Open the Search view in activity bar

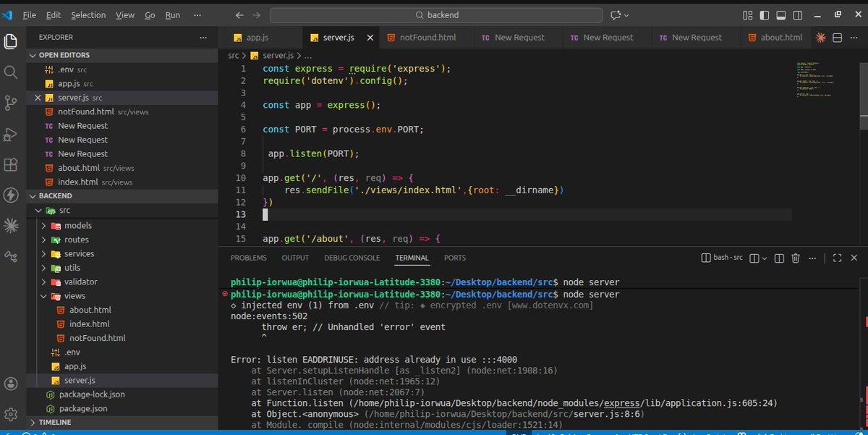[x=11, y=72]
